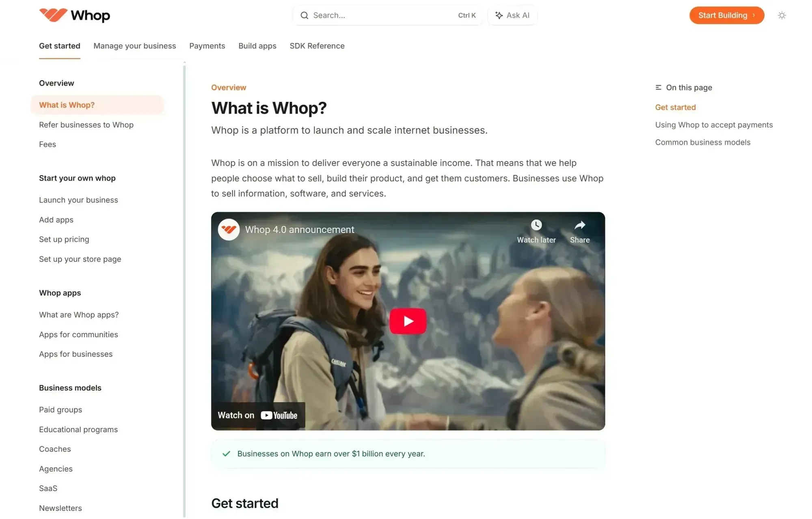Screen dimensions: 812x519
Task: Click the Watch later clock icon
Action: [536, 225]
